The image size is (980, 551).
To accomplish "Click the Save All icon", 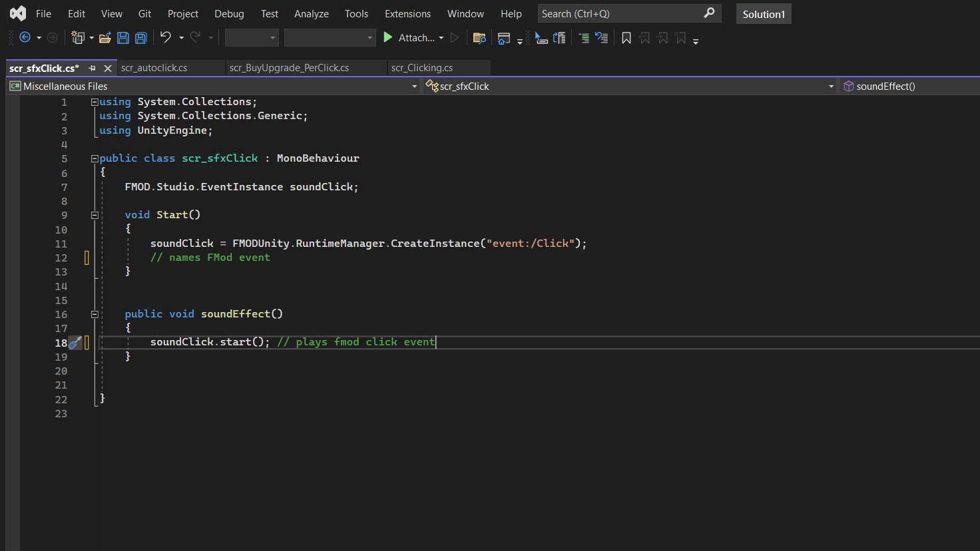I will point(141,38).
